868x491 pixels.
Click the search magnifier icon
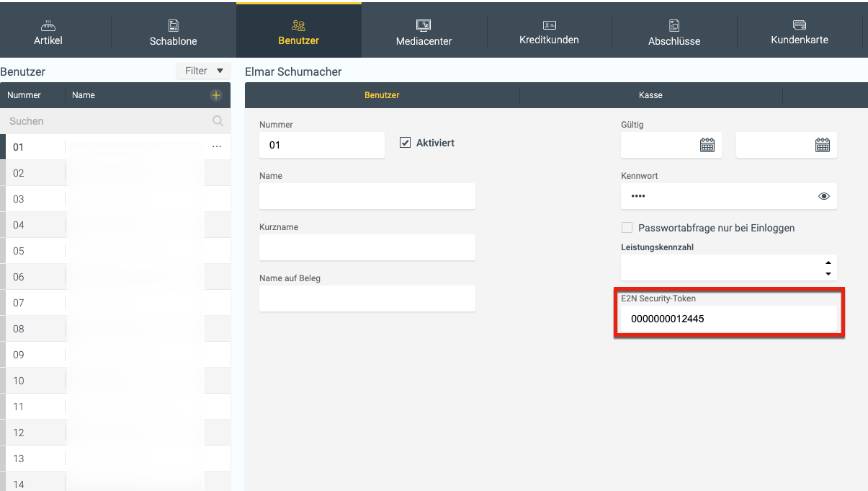click(x=218, y=121)
